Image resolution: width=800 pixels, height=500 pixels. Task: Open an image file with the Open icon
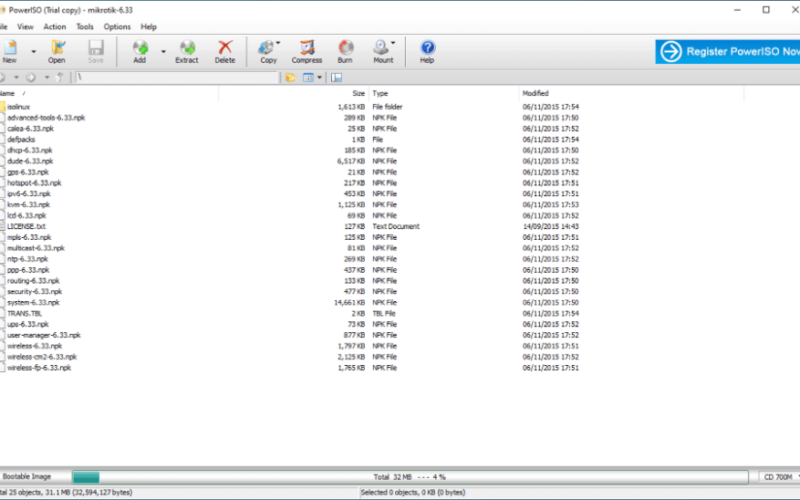(x=57, y=47)
